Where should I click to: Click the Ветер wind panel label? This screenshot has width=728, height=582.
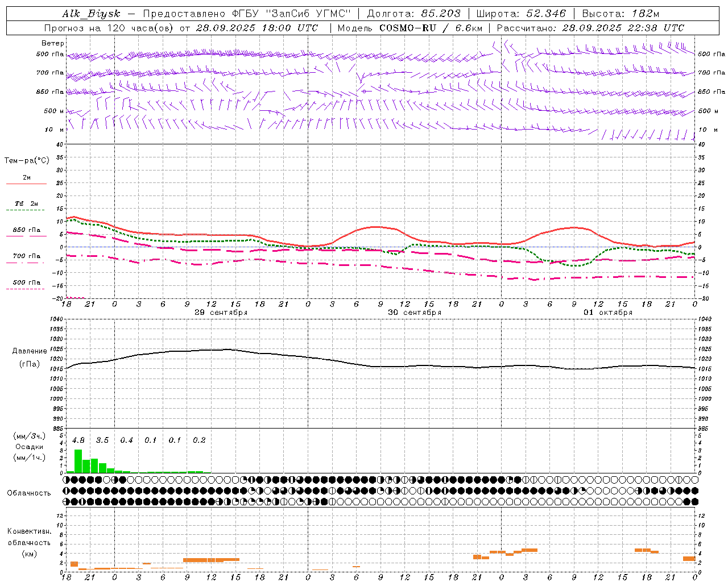click(53, 43)
